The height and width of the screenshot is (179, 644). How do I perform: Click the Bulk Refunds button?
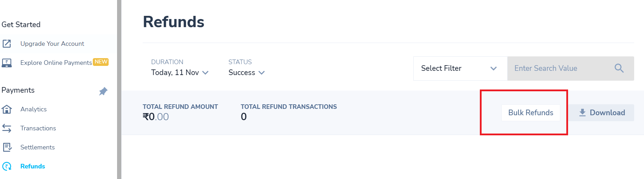coord(530,113)
